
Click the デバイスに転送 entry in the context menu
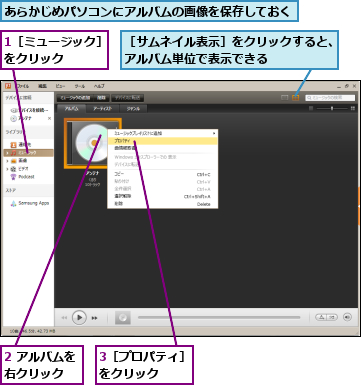coord(163,164)
